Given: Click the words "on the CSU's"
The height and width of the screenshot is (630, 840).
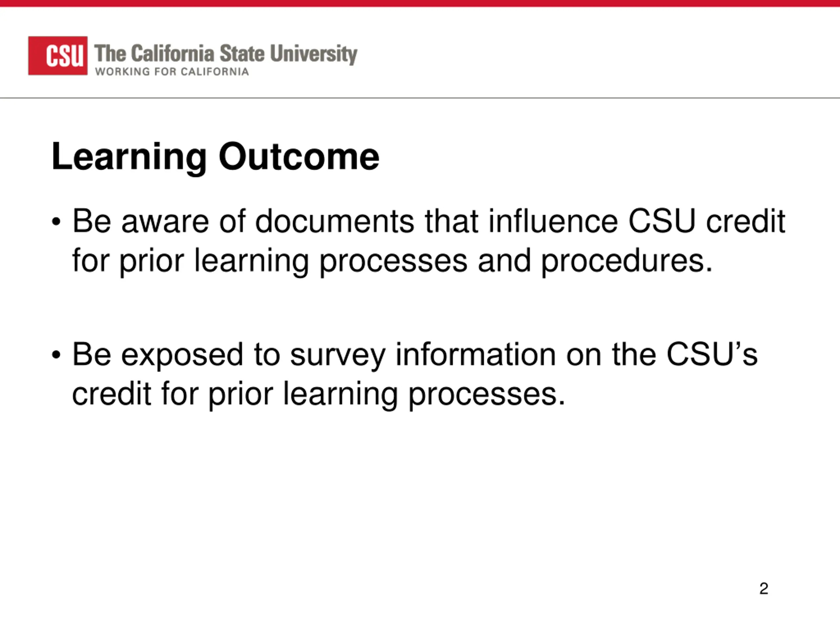Looking at the screenshot, I should point(662,354).
